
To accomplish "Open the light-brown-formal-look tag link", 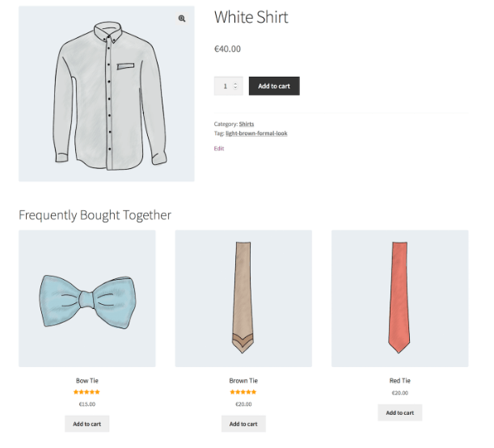I will click(x=256, y=133).
